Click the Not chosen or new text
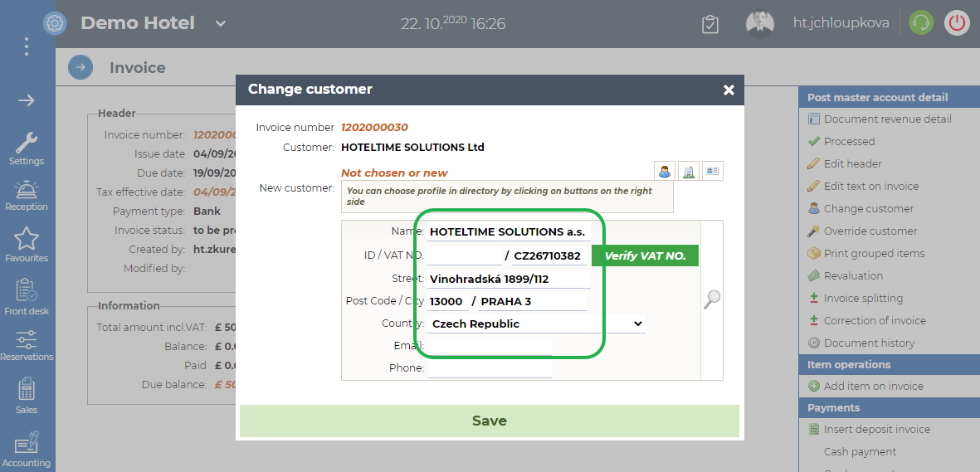Viewport: 980px width, 472px height. click(394, 173)
